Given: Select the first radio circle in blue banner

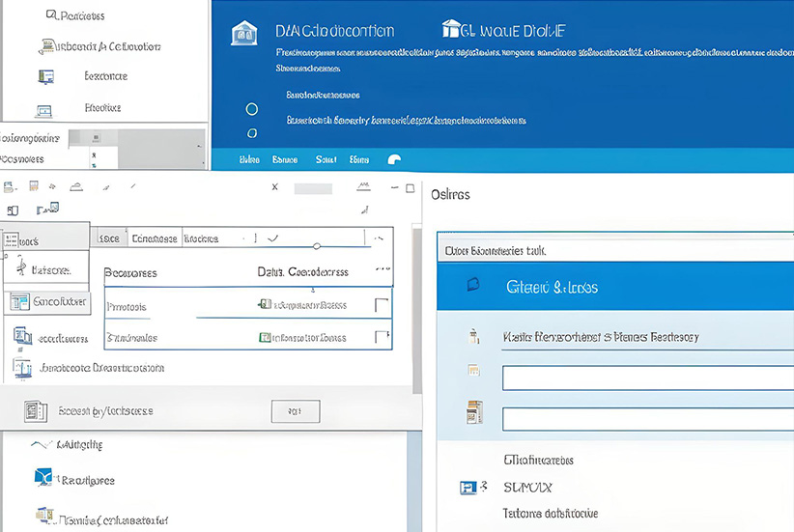Looking at the screenshot, I should 252,109.
